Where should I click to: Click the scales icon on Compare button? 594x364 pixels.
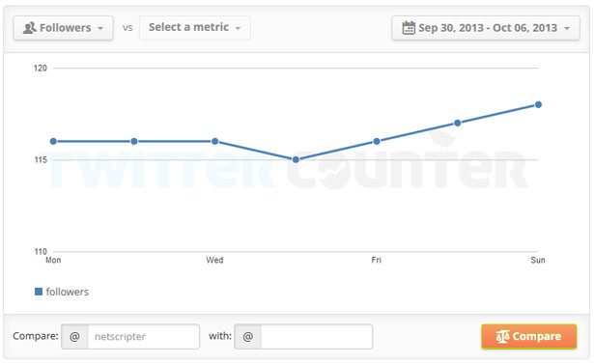[502, 336]
